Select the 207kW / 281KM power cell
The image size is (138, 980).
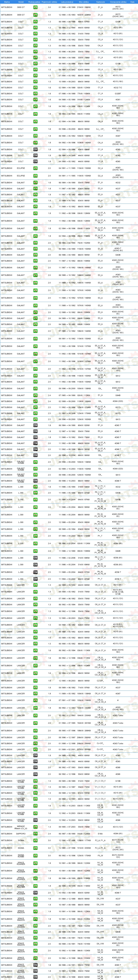point(83,749)
